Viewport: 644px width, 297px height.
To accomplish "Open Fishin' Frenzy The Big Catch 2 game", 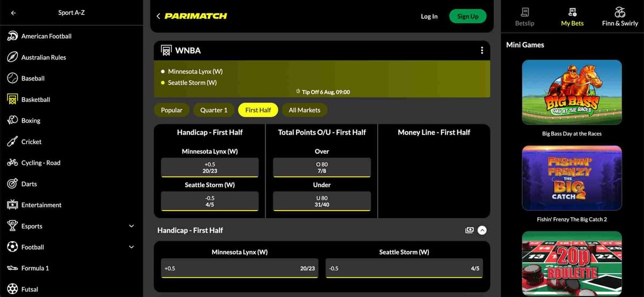I will (x=572, y=178).
